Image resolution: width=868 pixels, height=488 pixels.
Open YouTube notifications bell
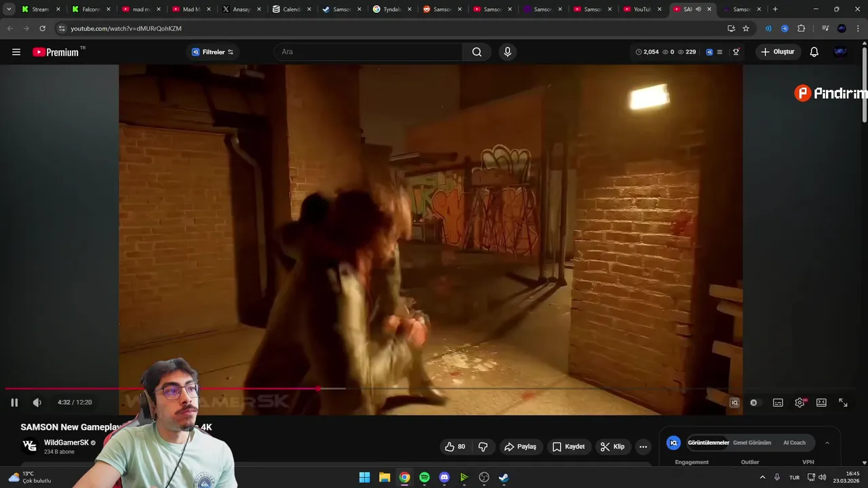(x=814, y=52)
